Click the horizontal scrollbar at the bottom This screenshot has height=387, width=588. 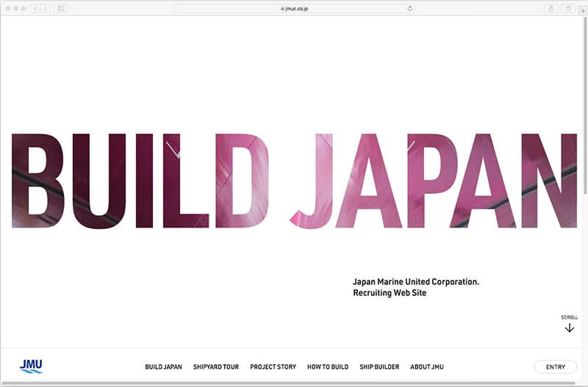tap(289, 383)
